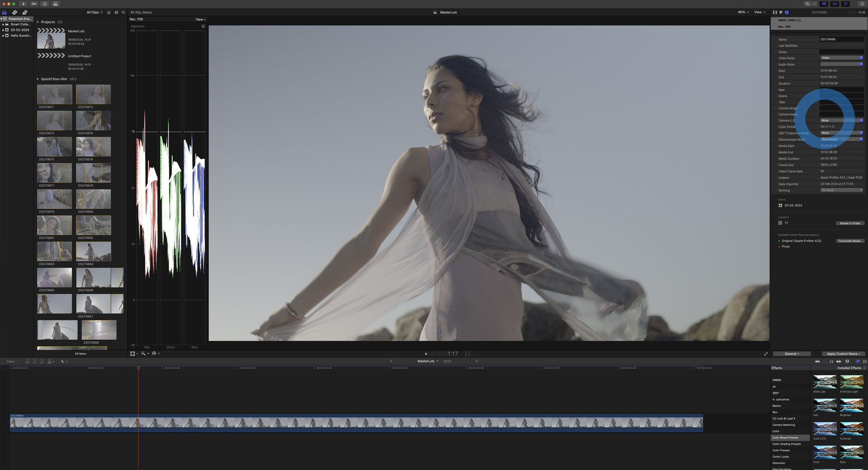Select the Blur effects category
This screenshot has height=470, width=868.
tap(775, 412)
